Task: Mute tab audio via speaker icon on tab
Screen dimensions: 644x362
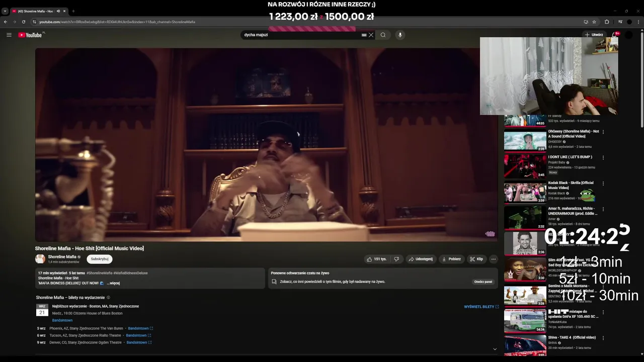Action: point(58,11)
